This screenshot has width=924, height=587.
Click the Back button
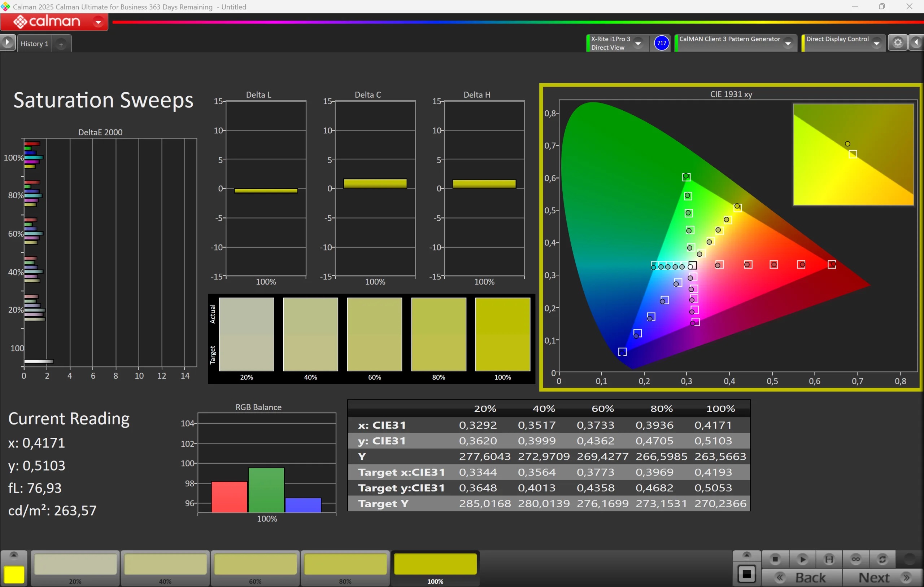pyautogui.click(x=802, y=577)
